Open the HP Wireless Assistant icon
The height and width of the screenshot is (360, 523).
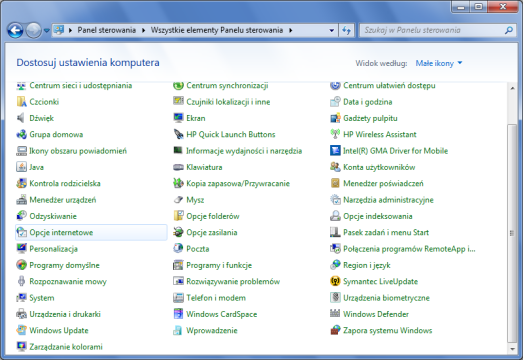coord(335,134)
